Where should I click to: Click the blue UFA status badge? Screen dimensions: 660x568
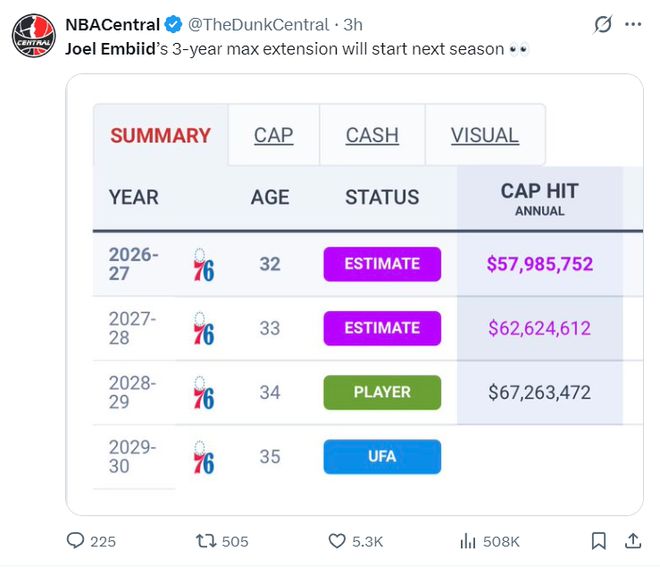(x=382, y=457)
